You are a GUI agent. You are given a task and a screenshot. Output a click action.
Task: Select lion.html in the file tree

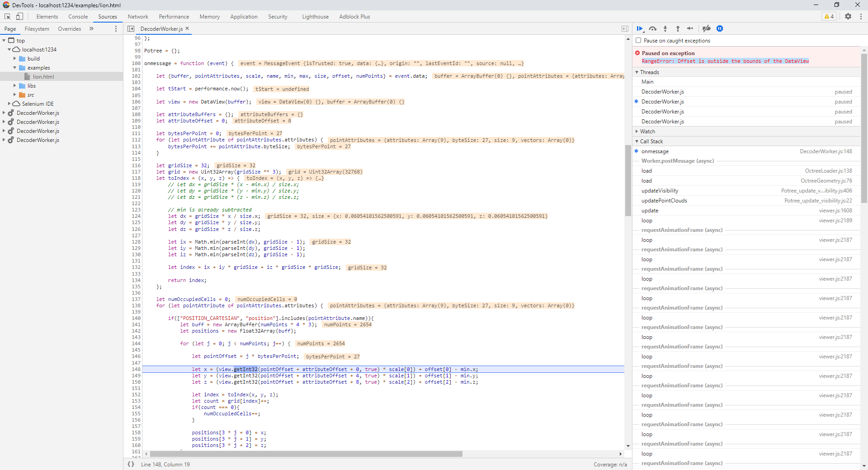tap(43, 77)
